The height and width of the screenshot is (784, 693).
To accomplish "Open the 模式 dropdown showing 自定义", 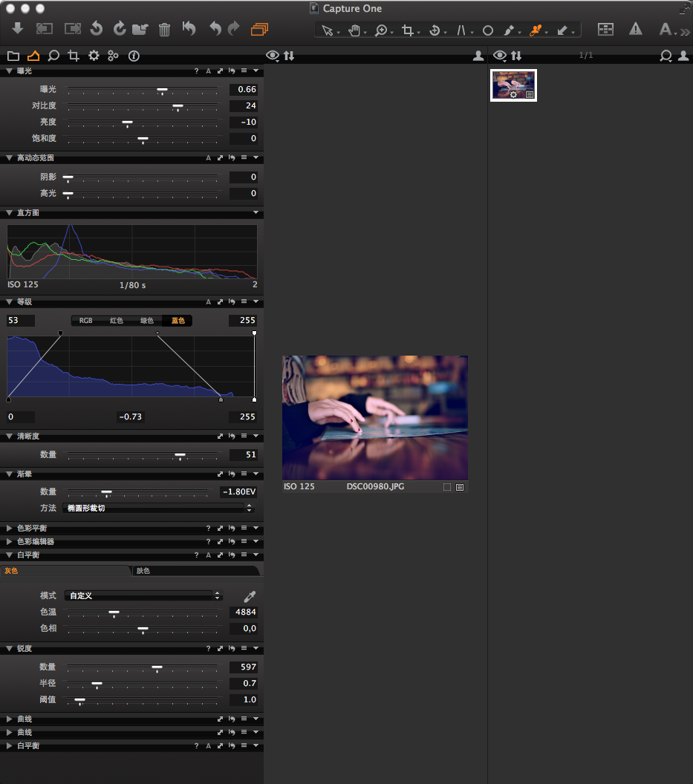I will pos(143,596).
